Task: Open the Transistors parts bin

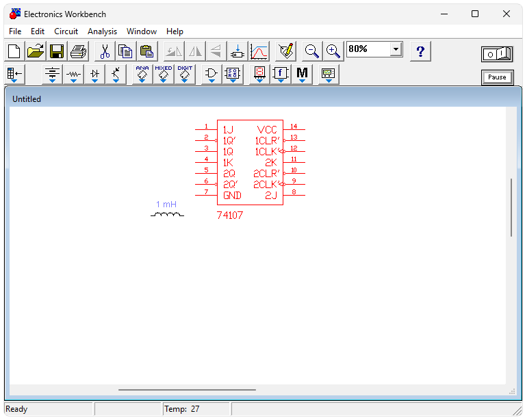Action: coord(116,75)
